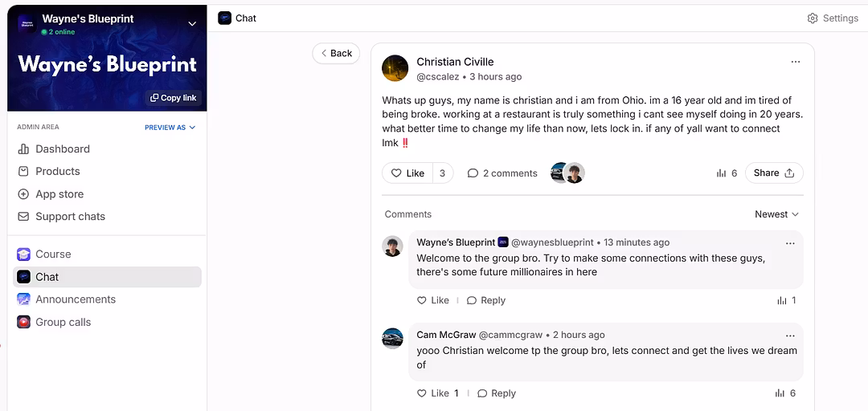
Task: Open the App store plus icon
Action: point(23,194)
